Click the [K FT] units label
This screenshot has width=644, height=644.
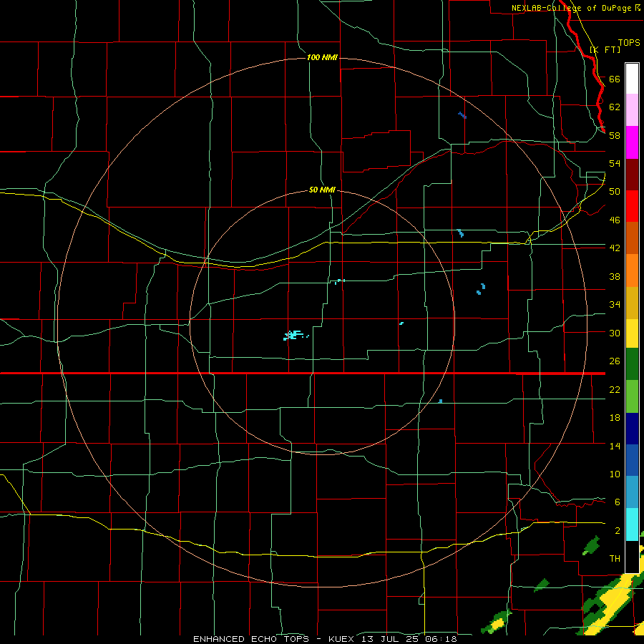[x=605, y=49]
